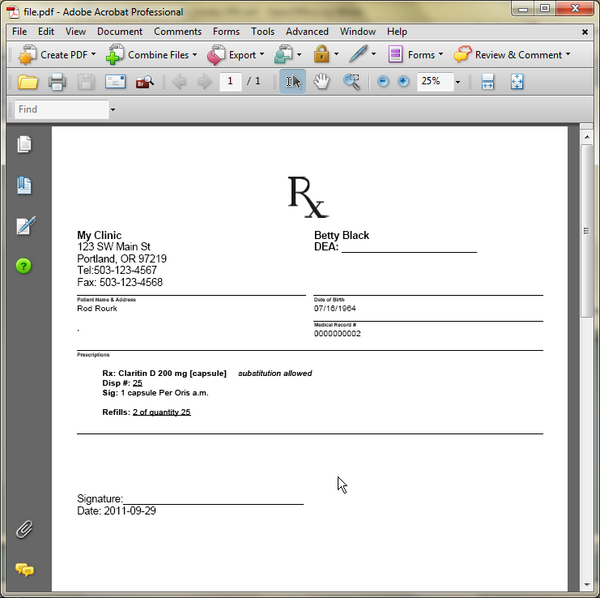Open the Advanced menu

[307, 31]
